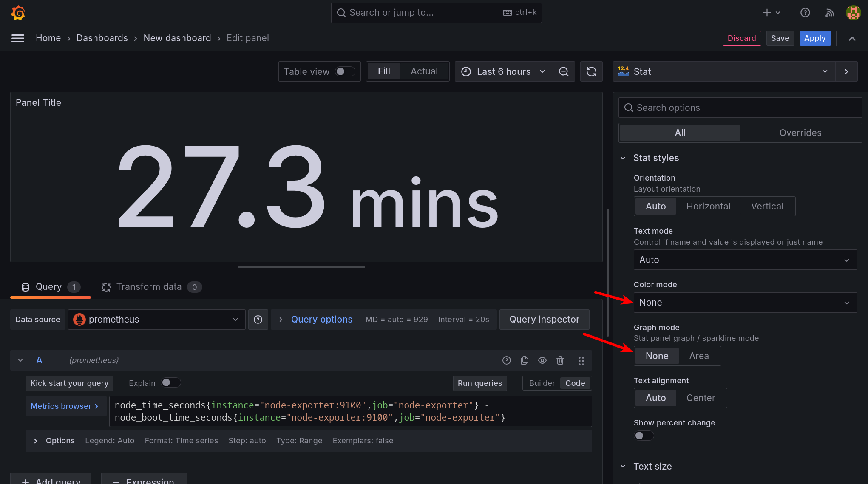Select Fill panel sizing option
868x484 pixels.
tap(384, 71)
